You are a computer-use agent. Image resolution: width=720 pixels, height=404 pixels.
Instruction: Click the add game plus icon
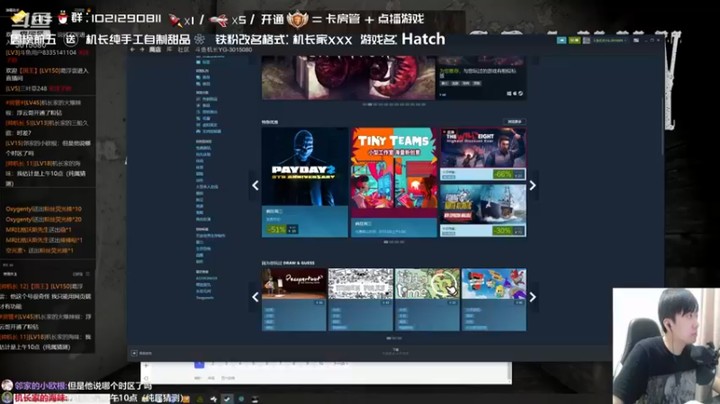click(134, 353)
